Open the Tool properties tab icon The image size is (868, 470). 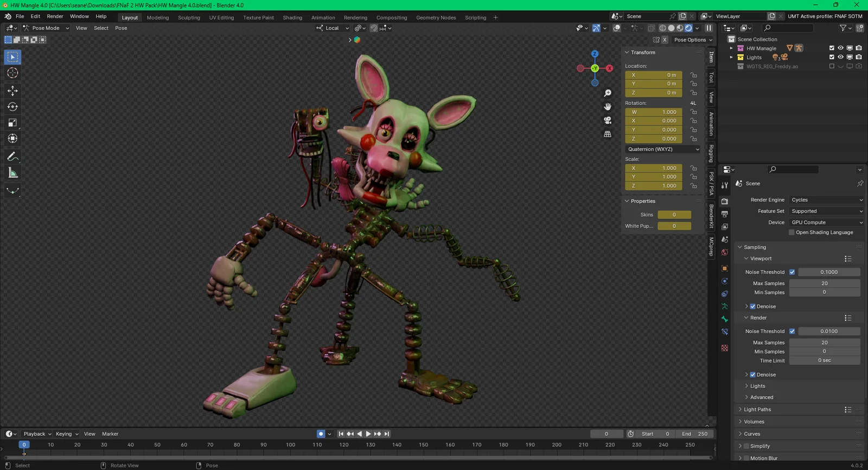725,185
